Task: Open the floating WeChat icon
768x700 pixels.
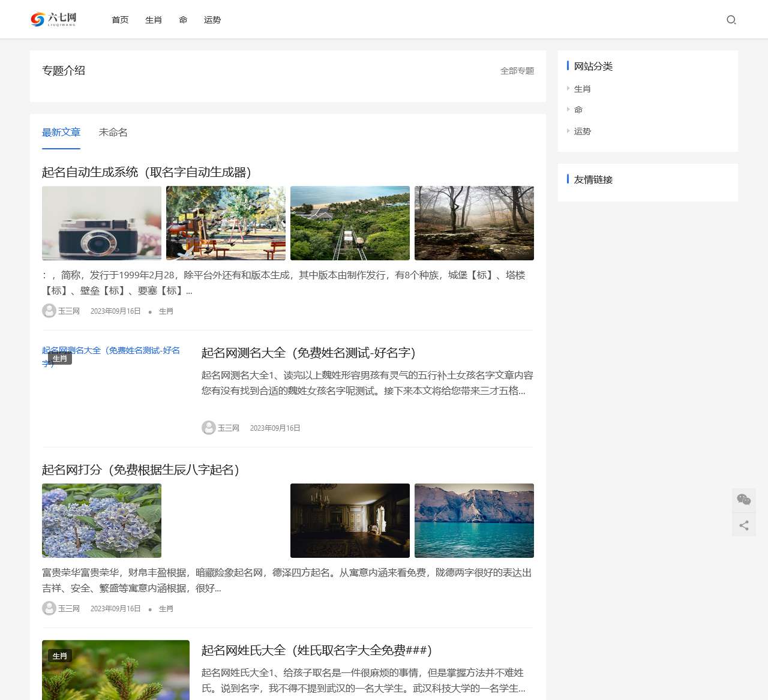Action: 743,499
